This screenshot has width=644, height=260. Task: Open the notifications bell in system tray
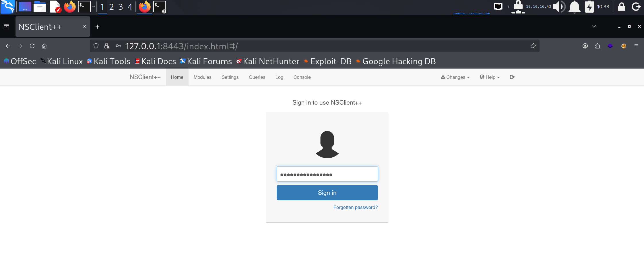pyautogui.click(x=574, y=7)
